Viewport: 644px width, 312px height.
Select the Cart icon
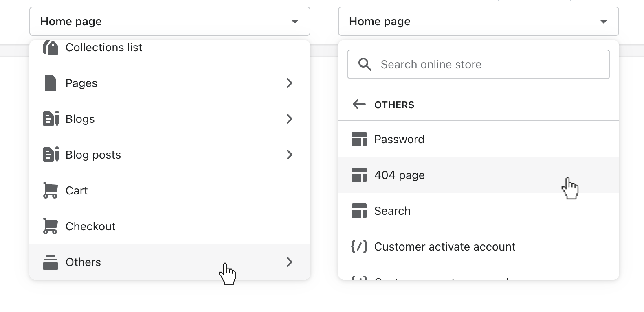[51, 190]
